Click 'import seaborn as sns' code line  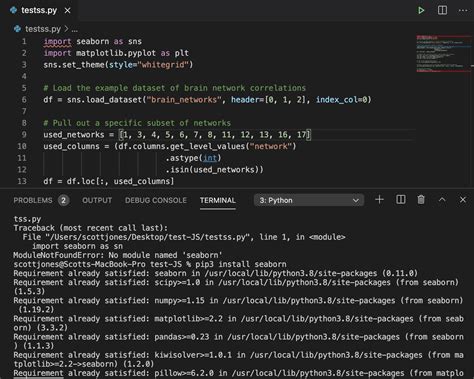(93, 42)
